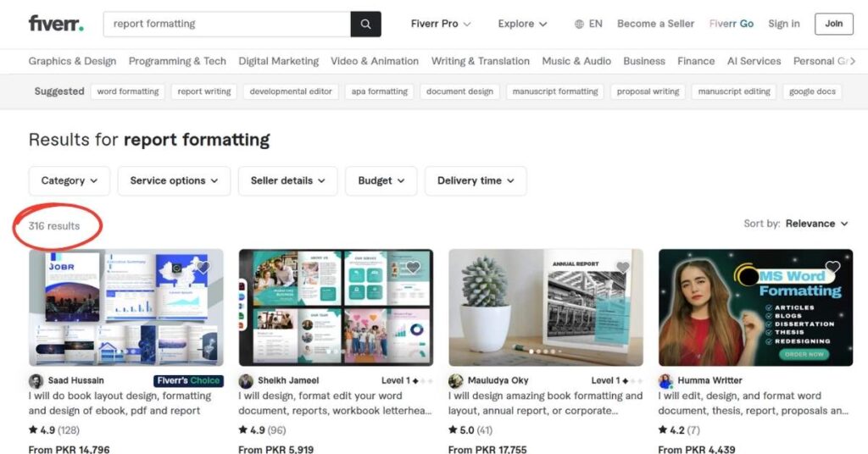
Task: Click the 'developmental editor' suggestion tag
Action: pyautogui.click(x=291, y=91)
